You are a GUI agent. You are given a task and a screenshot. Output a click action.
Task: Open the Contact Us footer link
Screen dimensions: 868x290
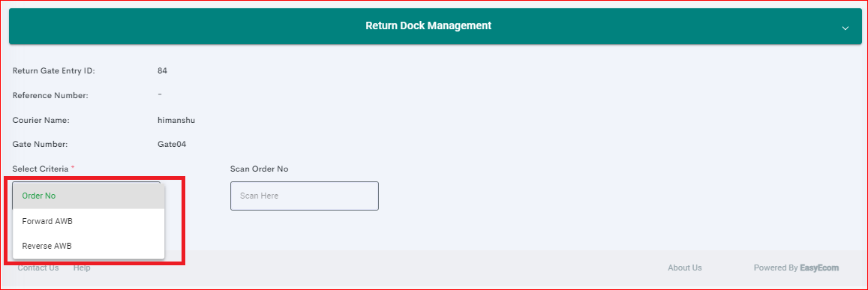tap(38, 268)
